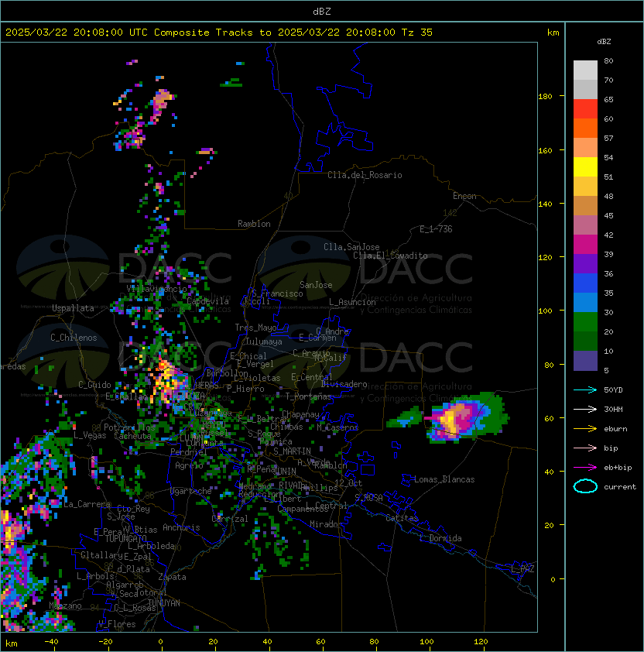Select the dark purple 5 dBZ swatch
Screen dimensions: 644x652
coord(585,361)
